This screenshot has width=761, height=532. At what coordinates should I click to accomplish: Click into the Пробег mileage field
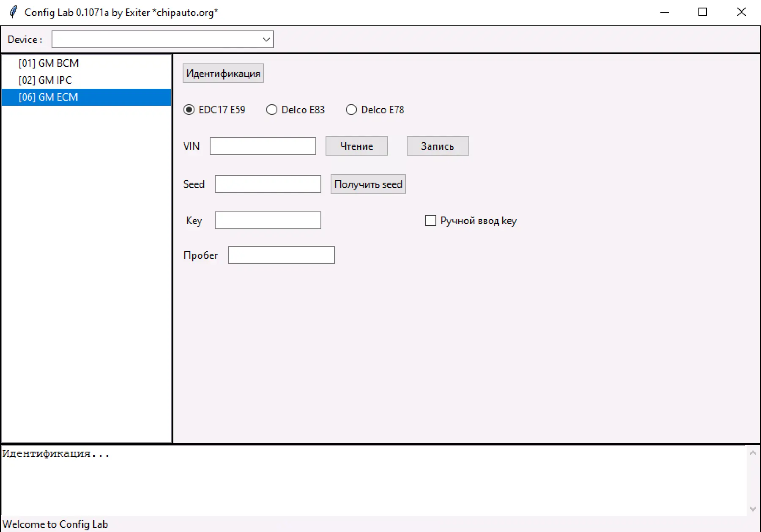[281, 255]
